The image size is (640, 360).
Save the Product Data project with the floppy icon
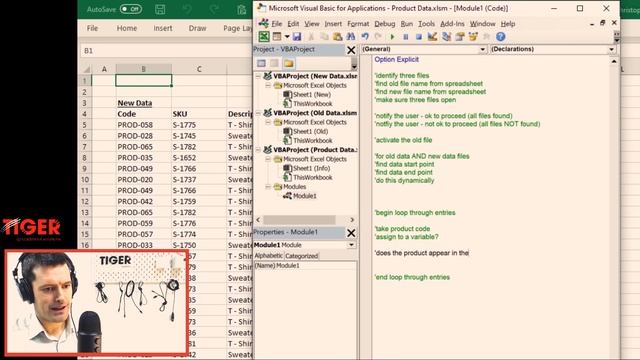tap(297, 37)
